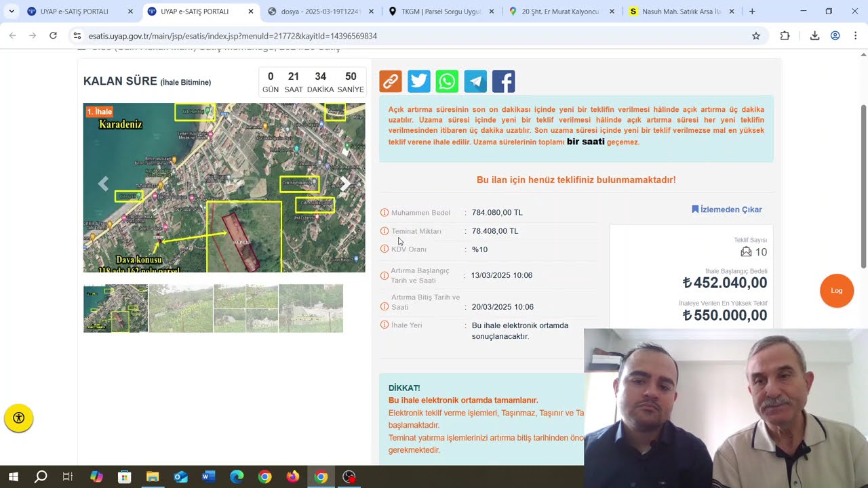Click the info icon next to İhale Yeri

coord(384,325)
